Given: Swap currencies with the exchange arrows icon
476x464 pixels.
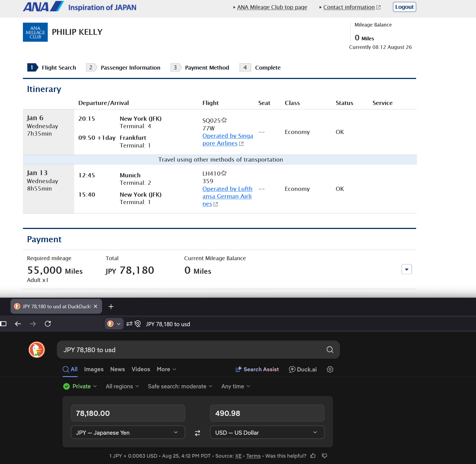Looking at the screenshot, I should pyautogui.click(x=198, y=433).
